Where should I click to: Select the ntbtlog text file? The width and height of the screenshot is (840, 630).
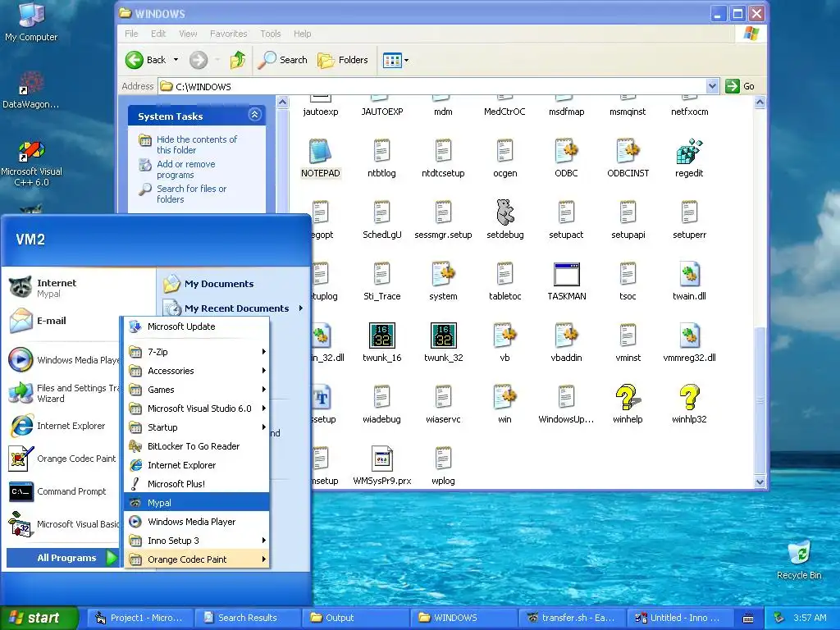(382, 152)
